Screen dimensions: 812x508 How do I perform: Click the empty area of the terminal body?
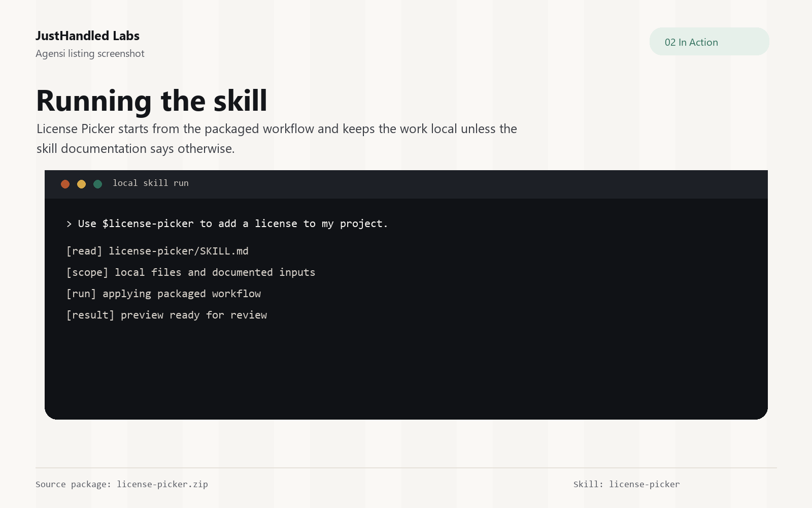point(406,371)
